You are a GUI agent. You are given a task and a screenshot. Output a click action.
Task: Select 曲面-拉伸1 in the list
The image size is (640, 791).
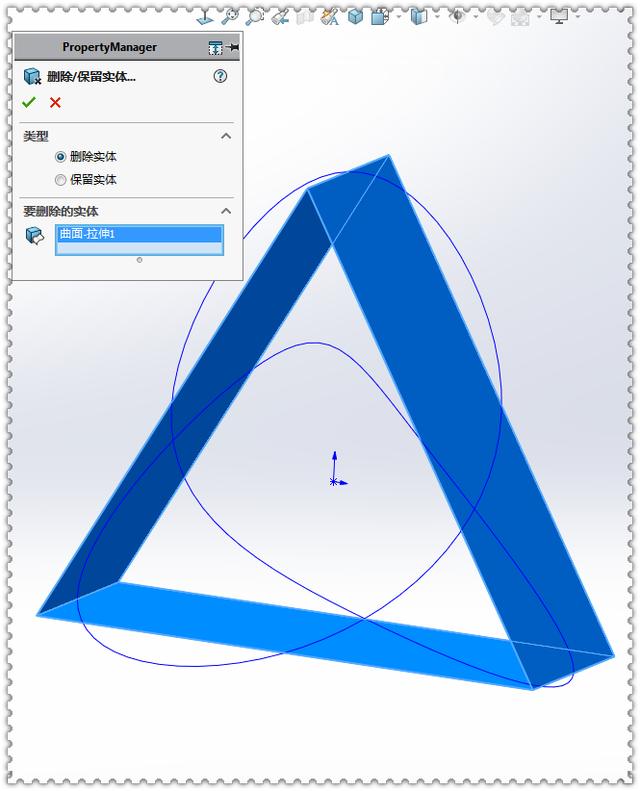pyautogui.click(x=139, y=234)
